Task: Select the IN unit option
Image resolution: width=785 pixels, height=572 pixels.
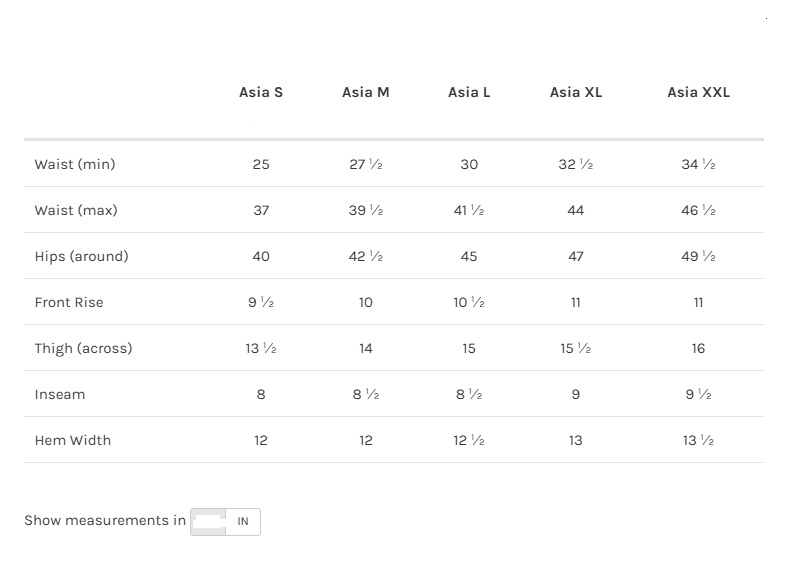Action: (243, 521)
